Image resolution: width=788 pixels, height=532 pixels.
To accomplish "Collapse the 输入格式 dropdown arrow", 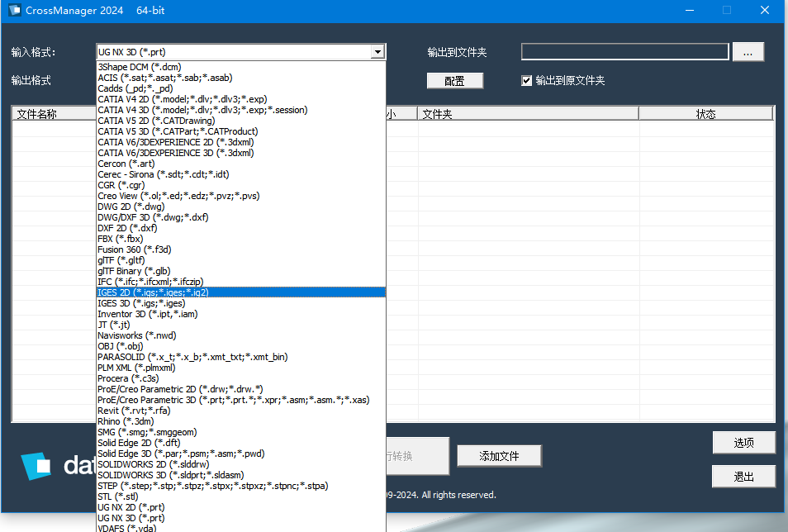I will tap(377, 52).
